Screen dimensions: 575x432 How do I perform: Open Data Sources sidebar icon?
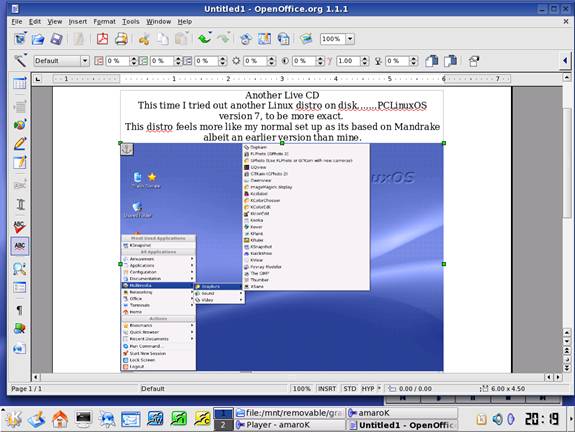pyautogui.click(x=20, y=288)
